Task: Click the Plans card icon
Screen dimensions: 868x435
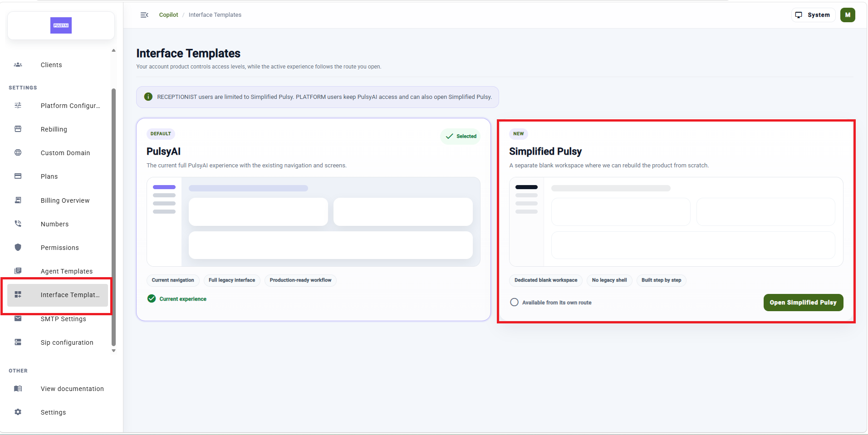Action: point(18,176)
